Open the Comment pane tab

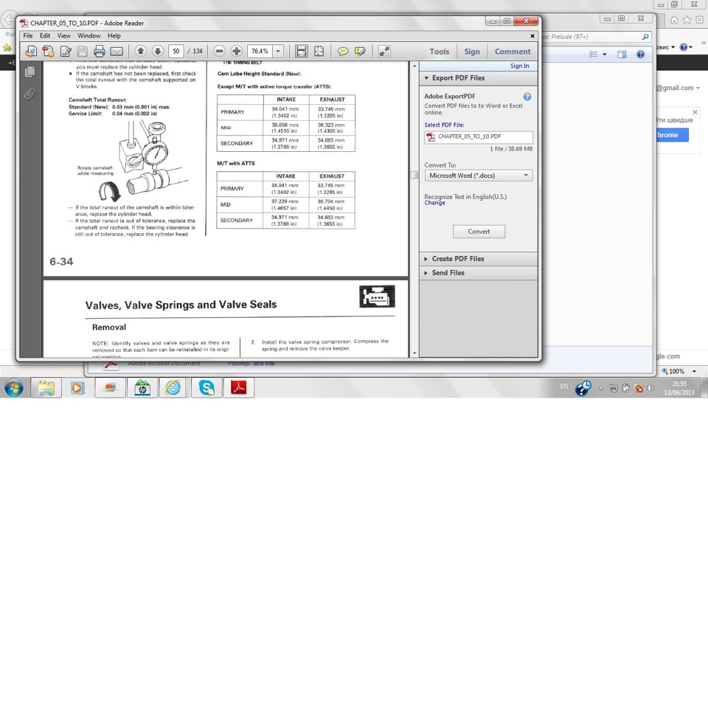click(513, 52)
